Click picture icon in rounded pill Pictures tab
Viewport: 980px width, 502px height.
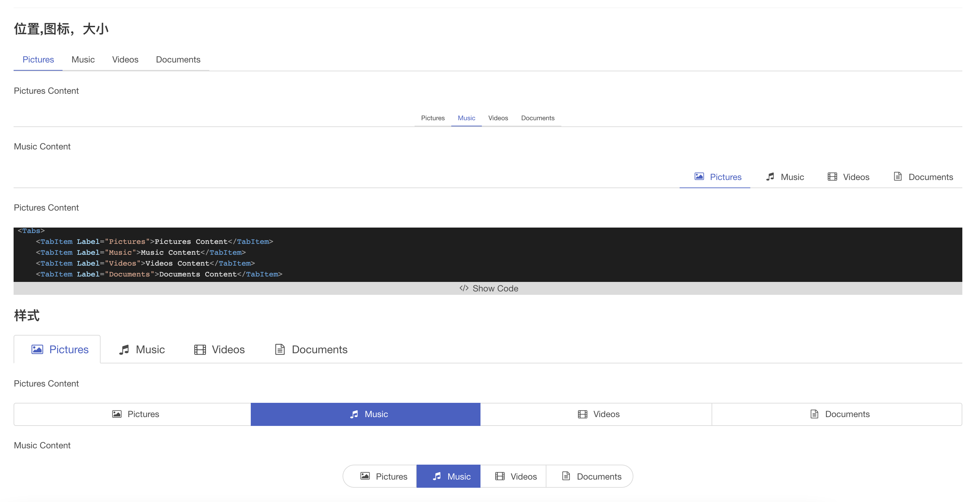point(365,476)
